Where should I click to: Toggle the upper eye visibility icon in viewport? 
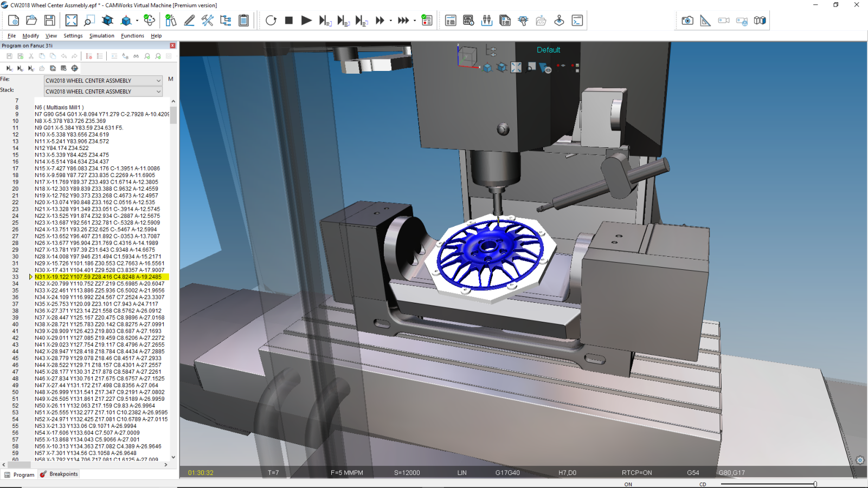[493, 49]
